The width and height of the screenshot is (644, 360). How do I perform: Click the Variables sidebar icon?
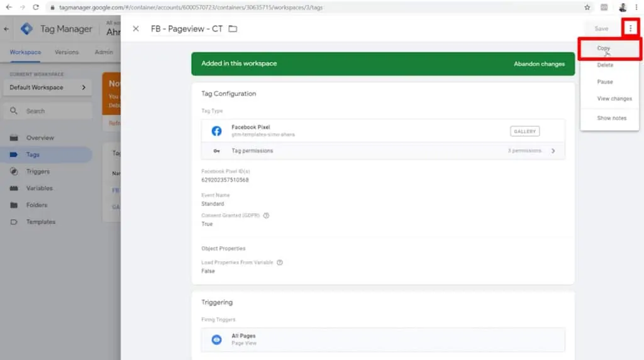point(14,188)
